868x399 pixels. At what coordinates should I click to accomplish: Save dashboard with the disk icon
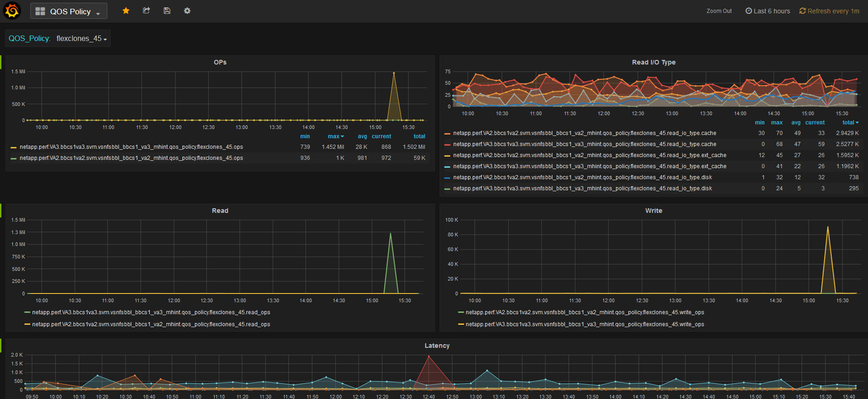[x=167, y=11]
